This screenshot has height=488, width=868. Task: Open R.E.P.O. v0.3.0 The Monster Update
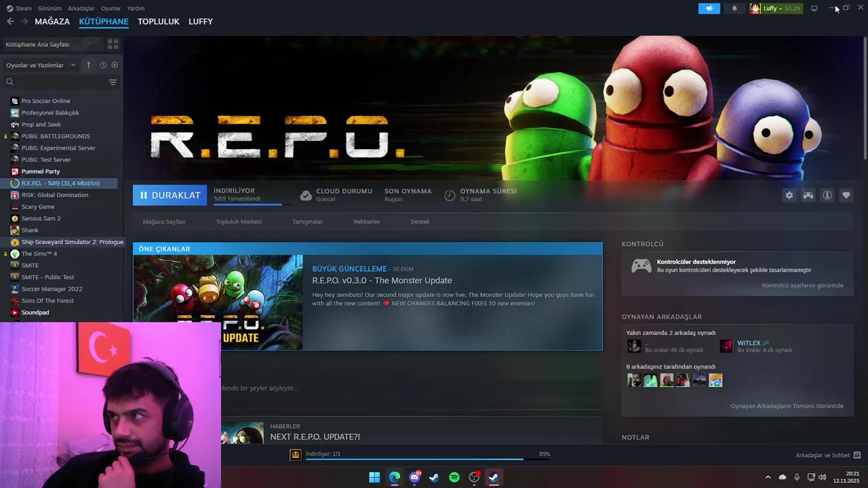[382, 281]
